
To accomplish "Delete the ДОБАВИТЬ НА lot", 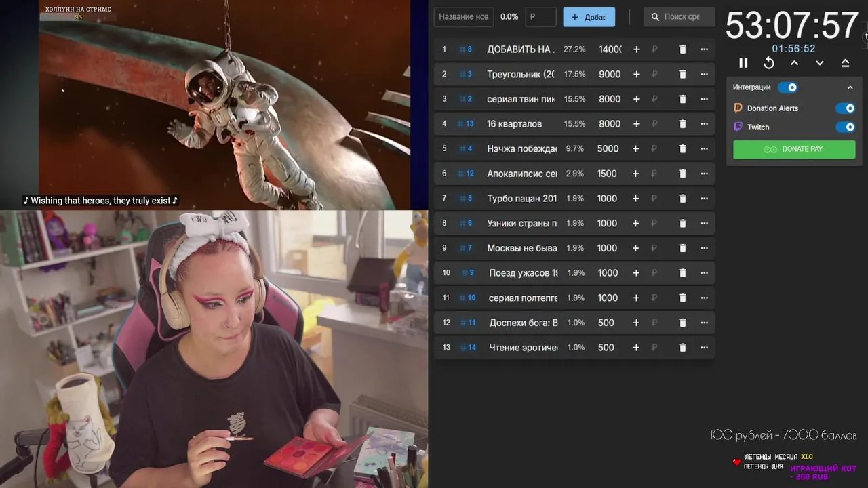I will (x=683, y=49).
